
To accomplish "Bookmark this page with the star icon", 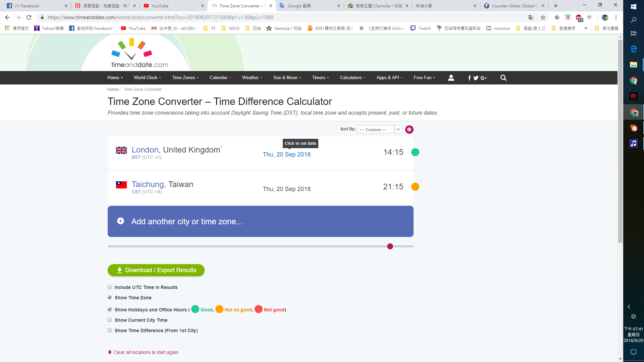I will point(543,17).
